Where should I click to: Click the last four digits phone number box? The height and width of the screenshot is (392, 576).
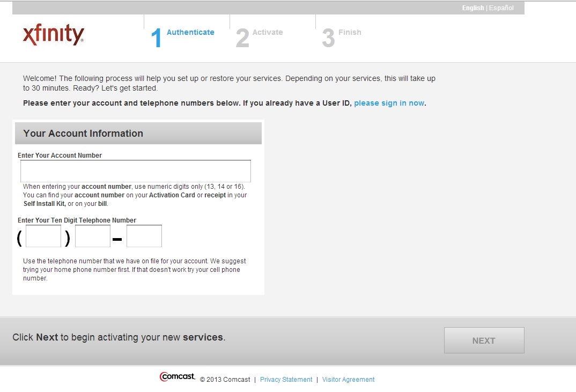[x=144, y=236]
